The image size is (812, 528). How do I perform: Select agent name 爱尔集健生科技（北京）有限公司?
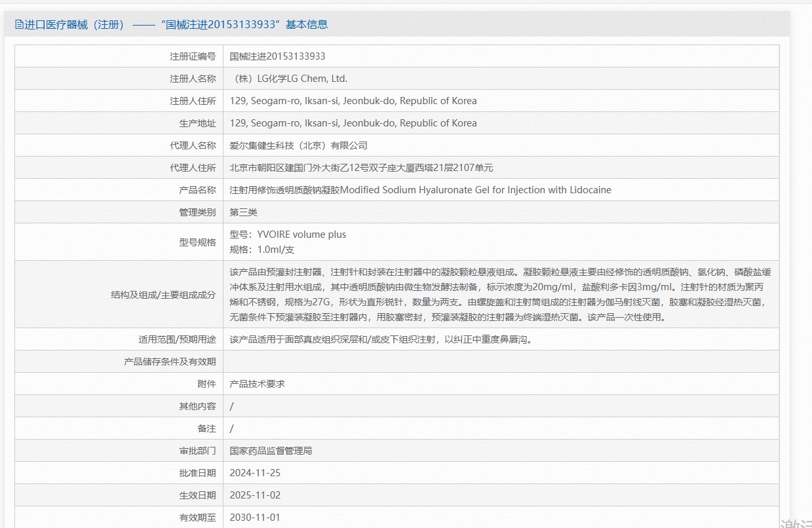pyautogui.click(x=298, y=145)
